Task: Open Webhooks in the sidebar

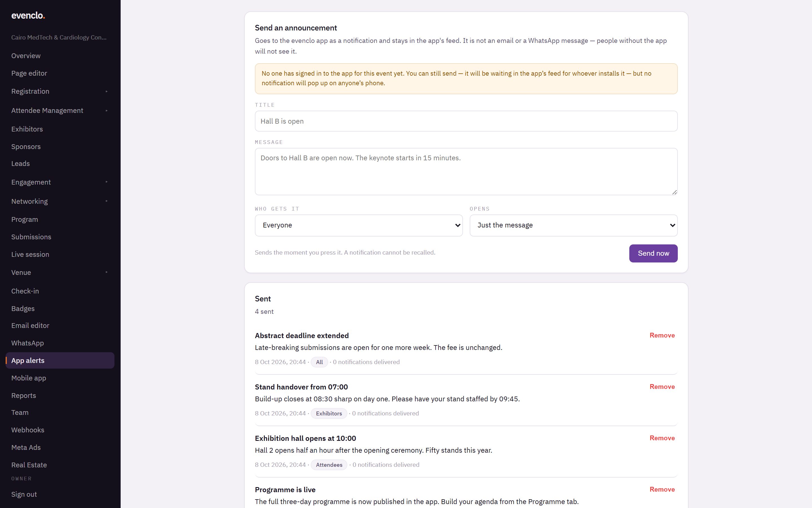Action: (60, 430)
